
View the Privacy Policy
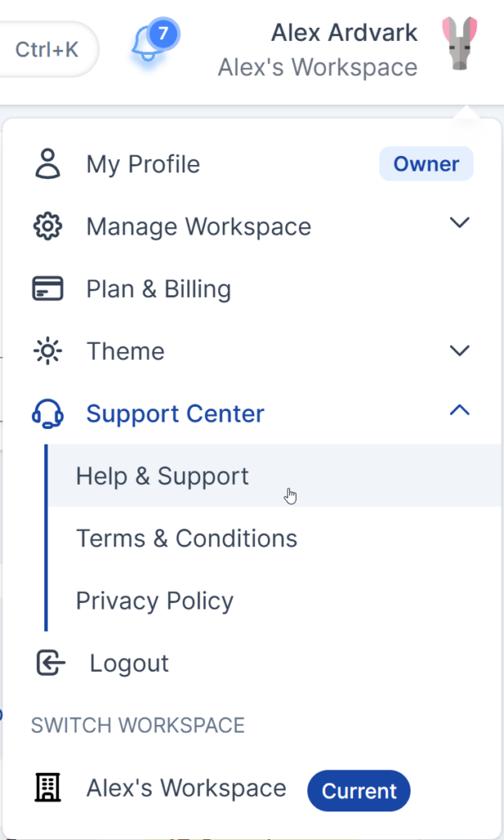coord(154,600)
